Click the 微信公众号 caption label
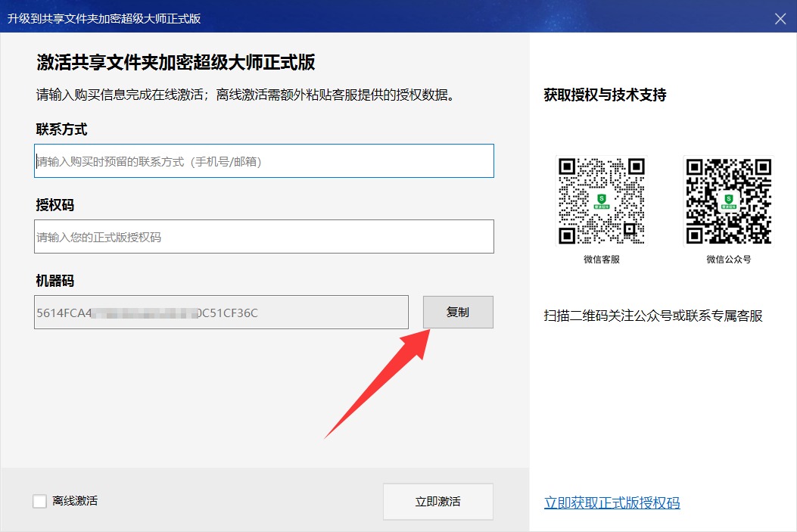The image size is (797, 532). click(728, 259)
